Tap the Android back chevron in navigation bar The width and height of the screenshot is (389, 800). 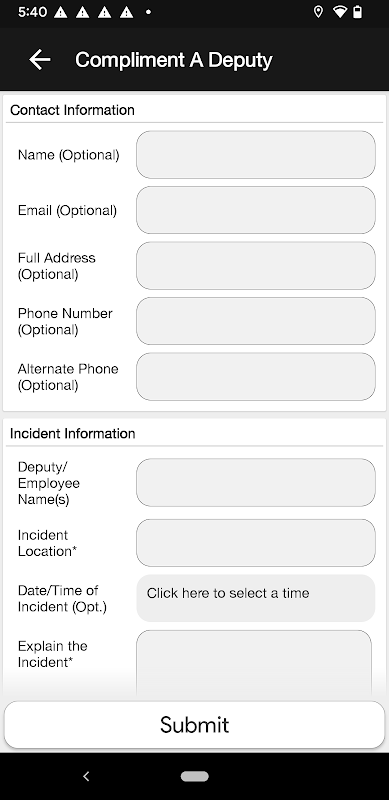tap(86, 777)
